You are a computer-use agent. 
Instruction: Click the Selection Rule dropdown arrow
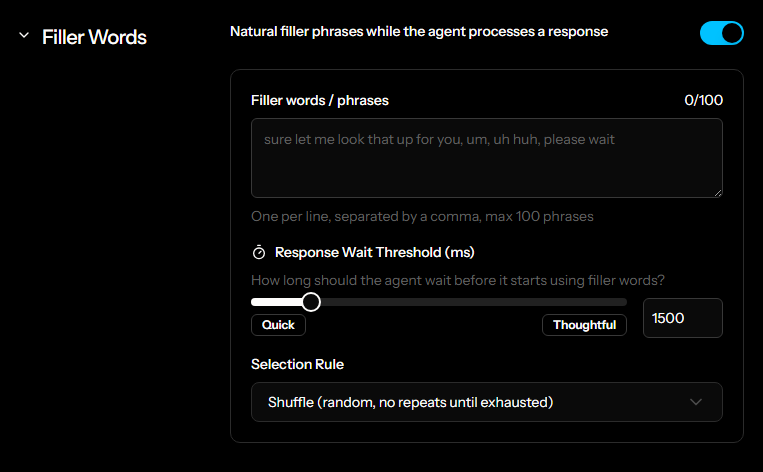[x=697, y=402]
